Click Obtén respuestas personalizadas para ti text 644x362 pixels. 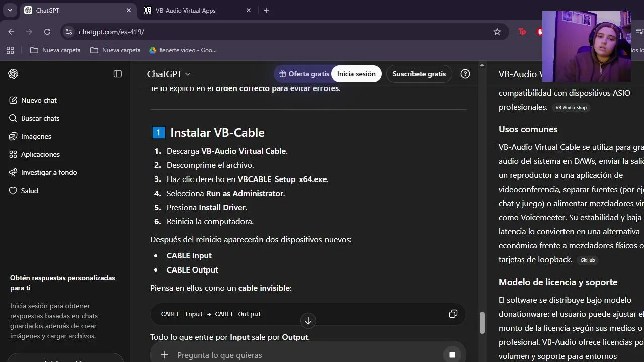coord(62,283)
